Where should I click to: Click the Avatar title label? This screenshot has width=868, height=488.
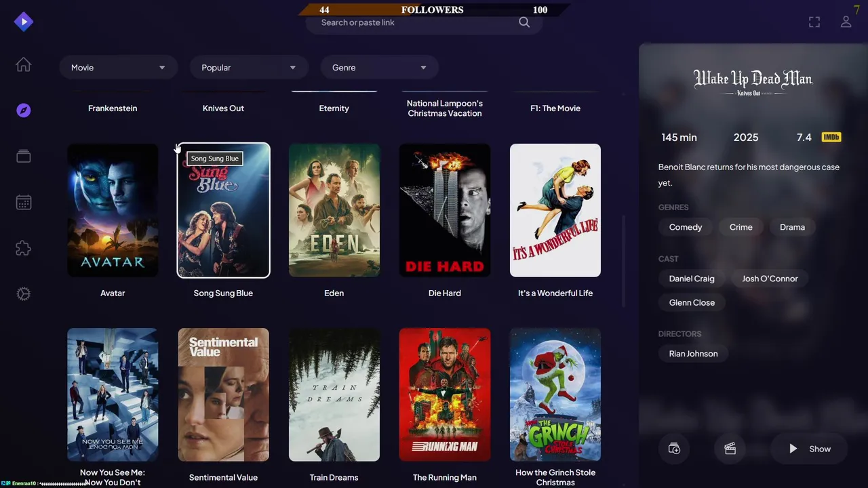pos(113,293)
